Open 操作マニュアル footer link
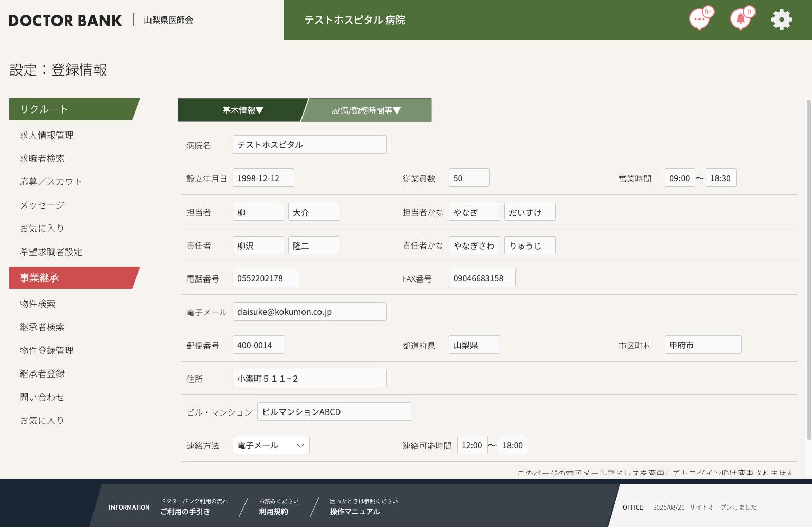This screenshot has height=527, width=812. [355, 512]
